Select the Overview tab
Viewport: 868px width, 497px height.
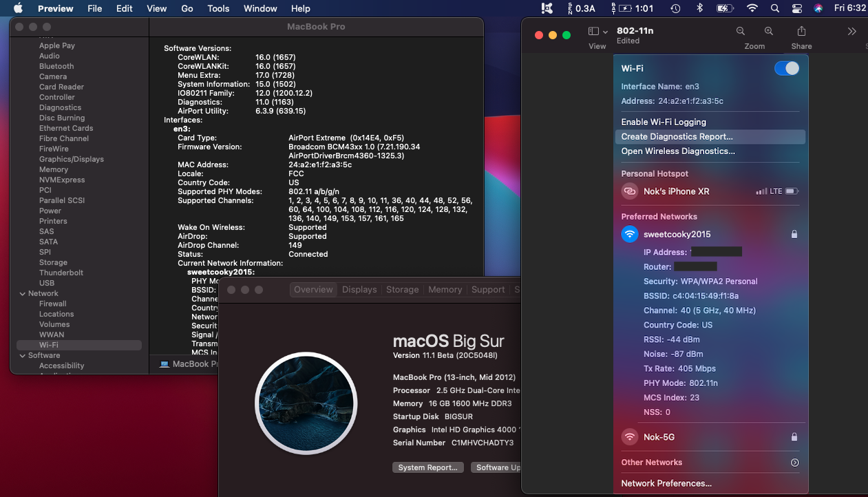point(313,290)
